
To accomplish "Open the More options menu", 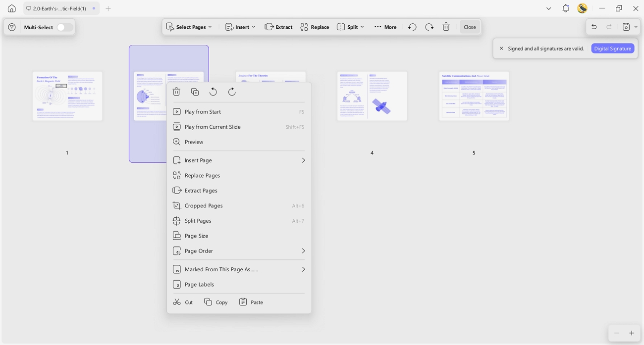I will [x=385, y=27].
